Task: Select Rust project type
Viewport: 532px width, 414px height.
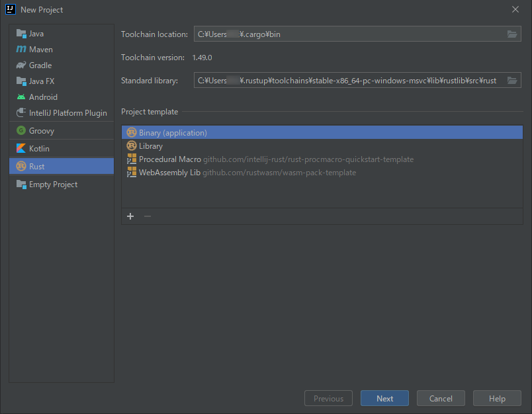Action: click(62, 167)
